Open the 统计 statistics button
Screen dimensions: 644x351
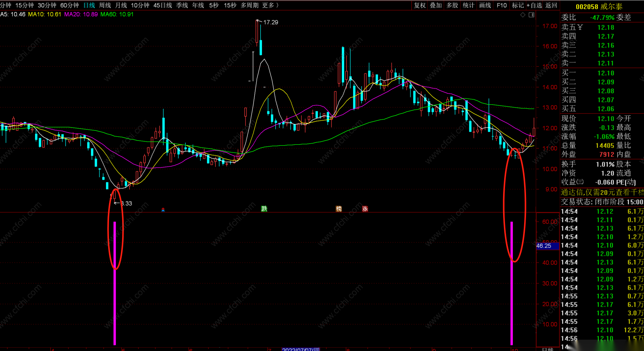coord(469,5)
